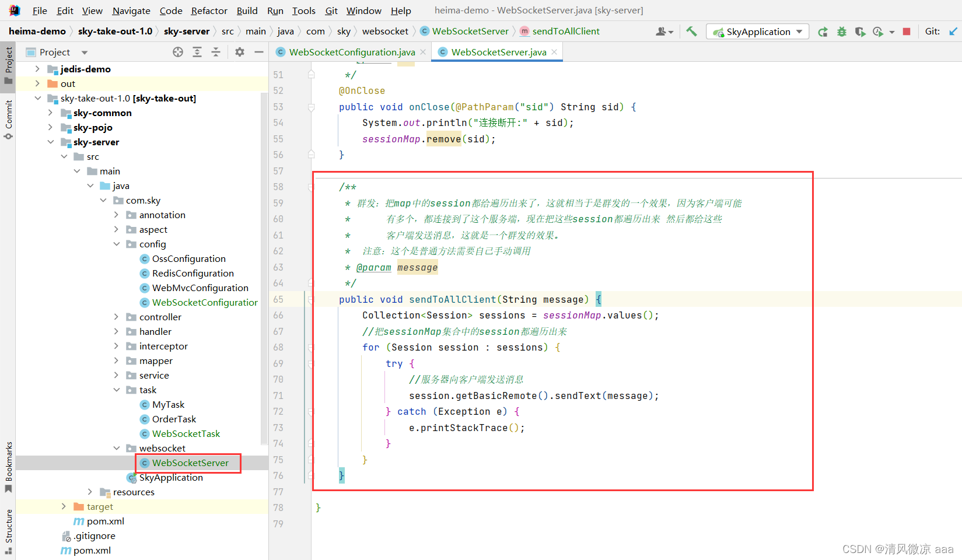The image size is (962, 560).
Task: Open sky-server pom.xml file
Action: (105, 521)
